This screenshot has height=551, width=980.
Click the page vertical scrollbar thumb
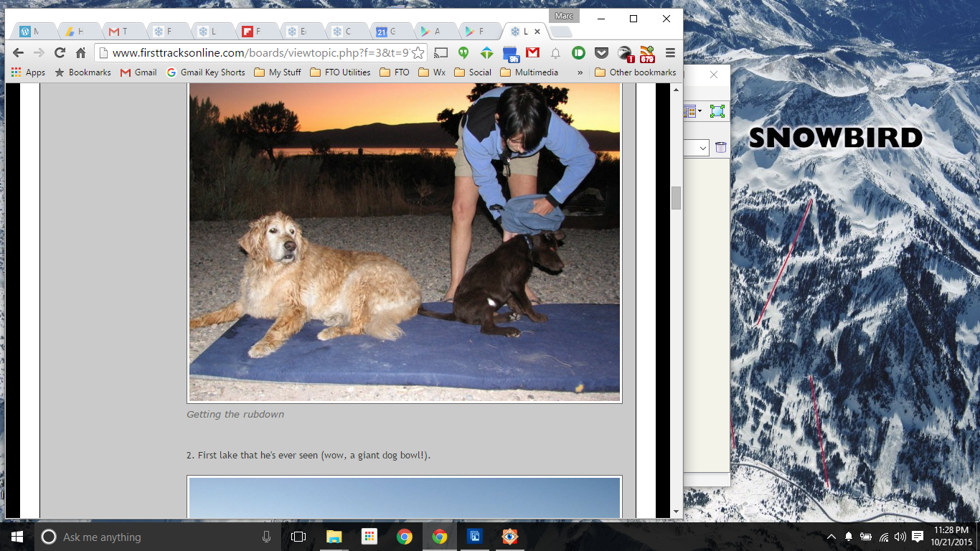point(676,198)
